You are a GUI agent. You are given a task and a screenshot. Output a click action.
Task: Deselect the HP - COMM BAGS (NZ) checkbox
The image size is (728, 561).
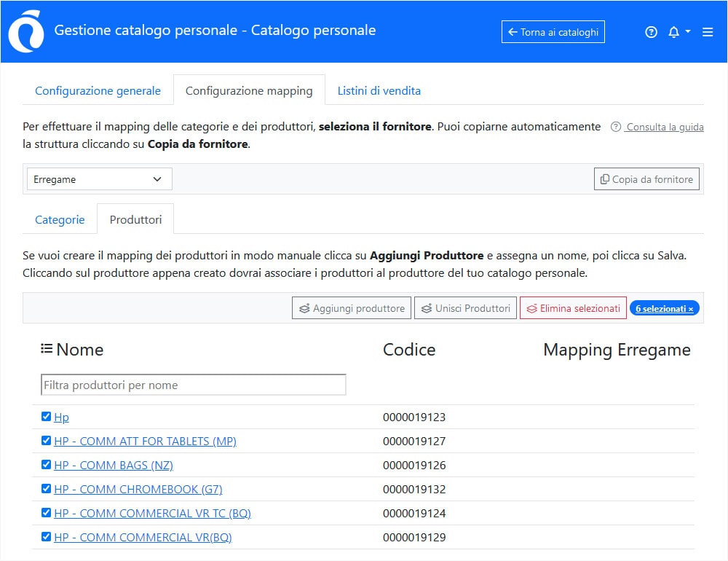[46, 465]
